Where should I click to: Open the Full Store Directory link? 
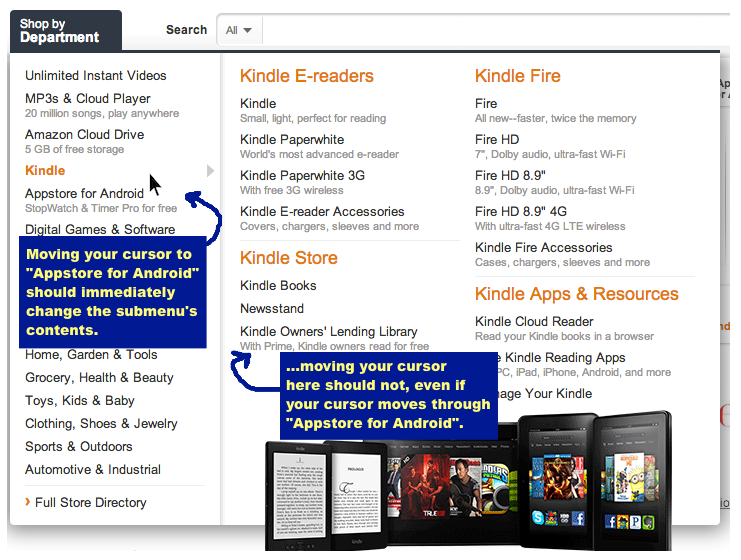[91, 502]
